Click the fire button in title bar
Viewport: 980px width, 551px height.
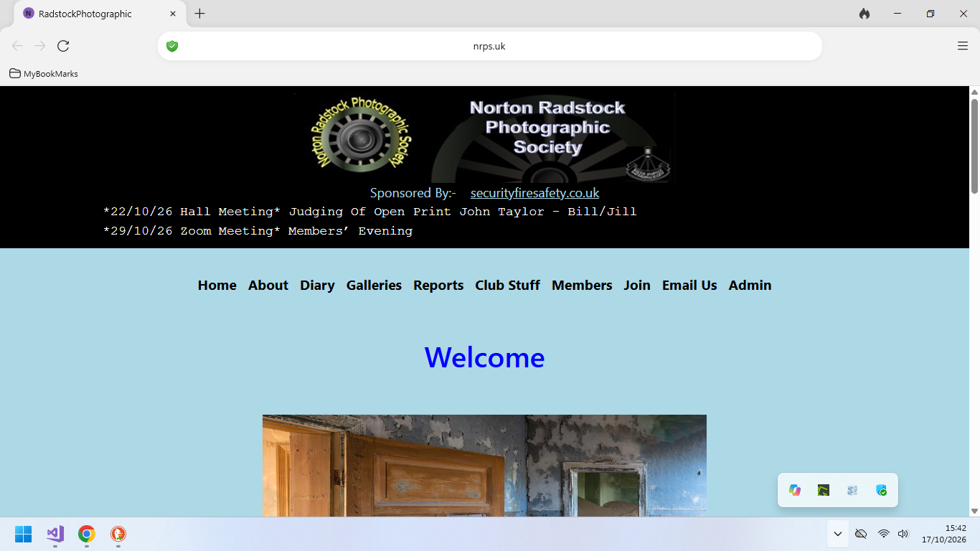864,14
